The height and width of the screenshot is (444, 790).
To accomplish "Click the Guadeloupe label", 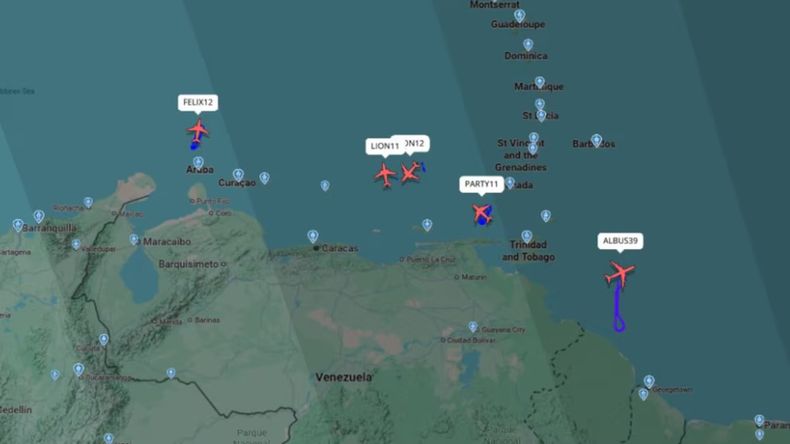I will point(518,24).
